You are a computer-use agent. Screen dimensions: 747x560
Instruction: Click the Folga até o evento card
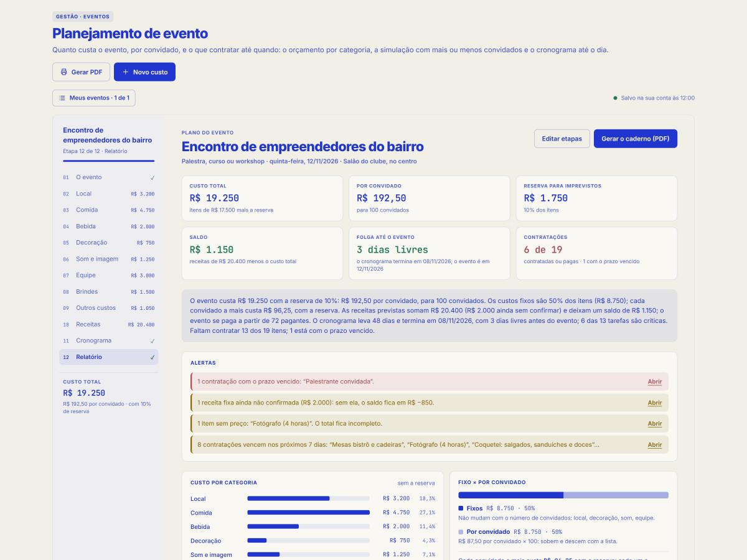(430, 253)
